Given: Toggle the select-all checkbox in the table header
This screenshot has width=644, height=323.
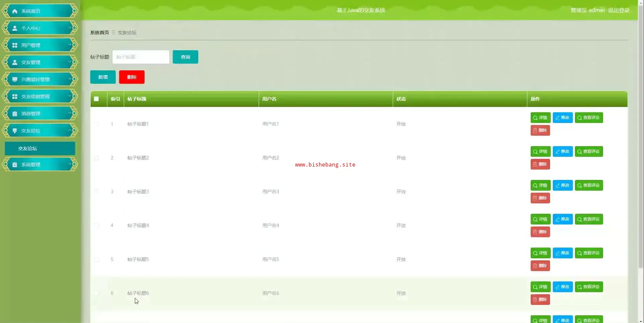Looking at the screenshot, I should point(96,99).
